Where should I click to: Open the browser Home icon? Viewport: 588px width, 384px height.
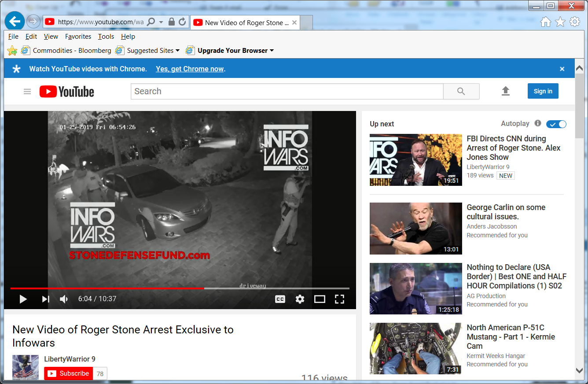tap(546, 22)
